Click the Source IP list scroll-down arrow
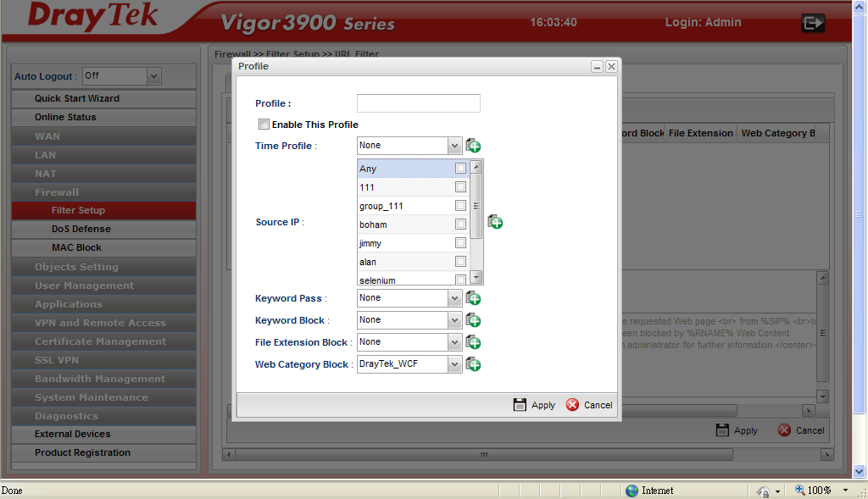Viewport: 868px width, 499px height. coord(476,277)
